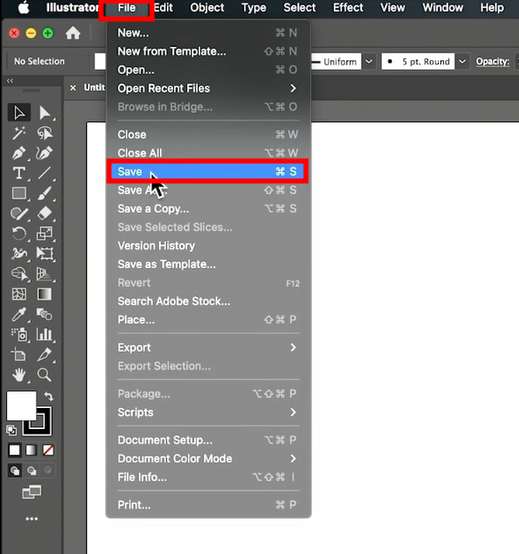The width and height of the screenshot is (519, 554).
Task: Click the Opacity link
Action: (493, 61)
